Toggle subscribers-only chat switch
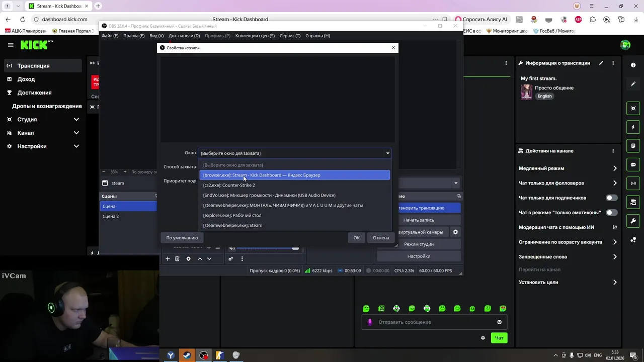This screenshot has height=362, width=644. 611,198
